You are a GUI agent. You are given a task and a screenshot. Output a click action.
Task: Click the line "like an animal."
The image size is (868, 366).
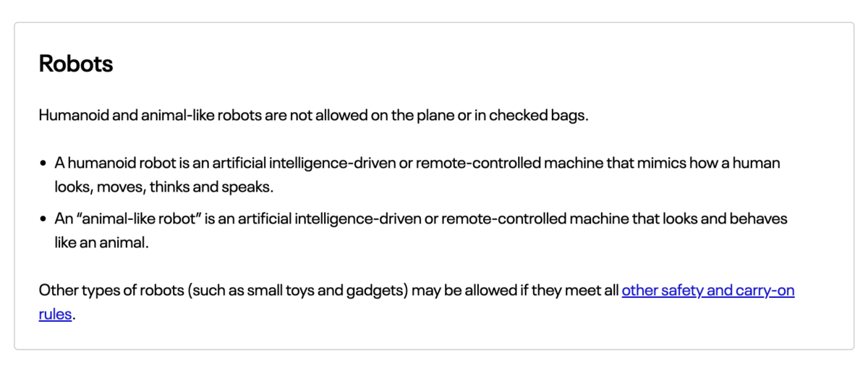(101, 242)
